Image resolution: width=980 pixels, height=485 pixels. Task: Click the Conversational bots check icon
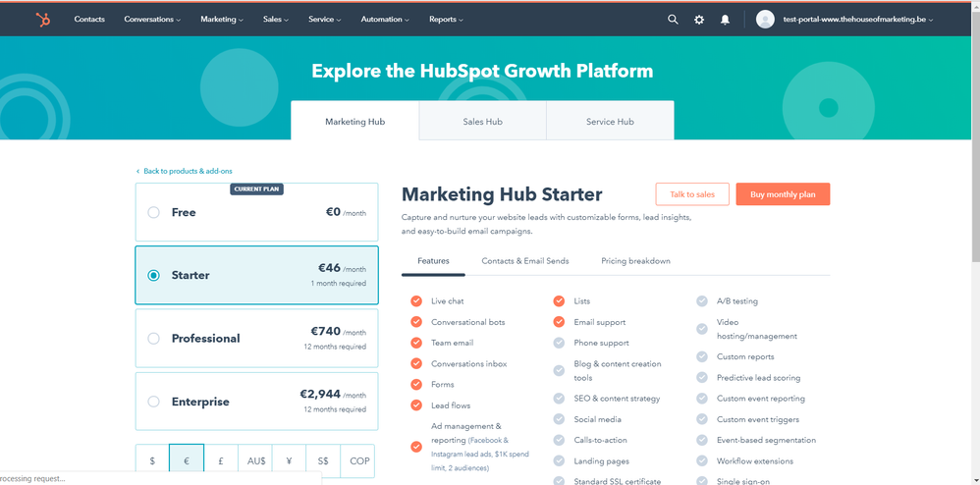[x=416, y=322]
